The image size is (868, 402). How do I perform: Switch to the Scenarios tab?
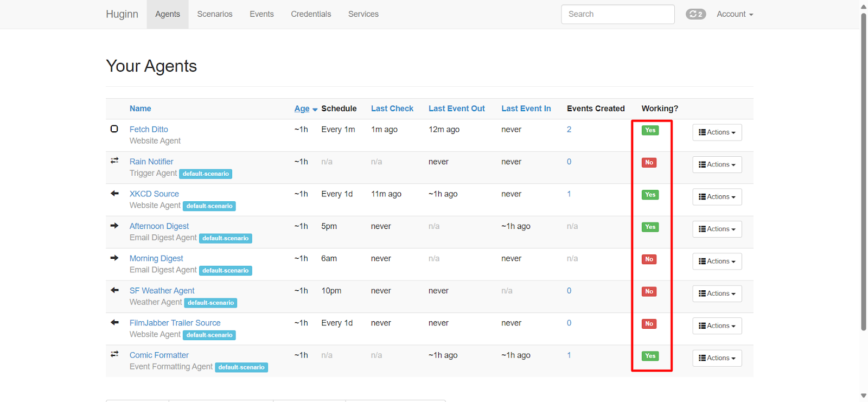(x=215, y=14)
